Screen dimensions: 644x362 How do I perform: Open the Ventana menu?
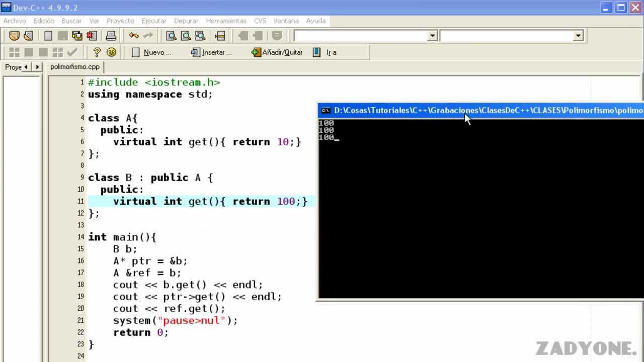286,21
